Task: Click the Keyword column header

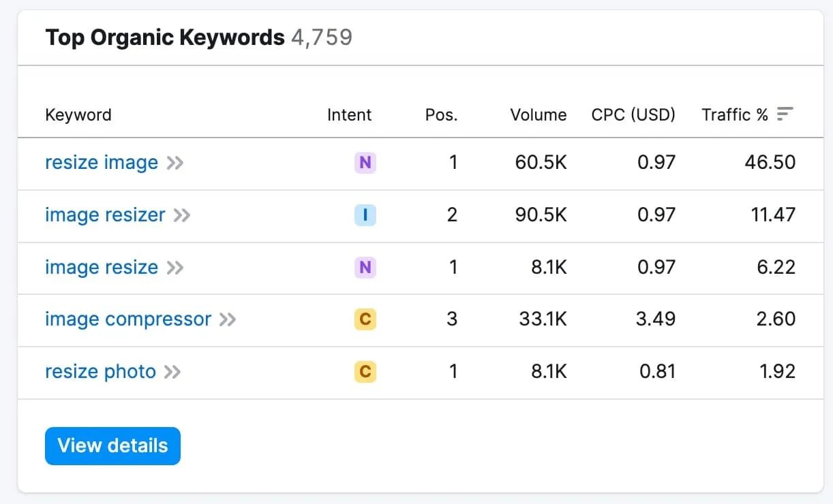Action: pyautogui.click(x=78, y=114)
